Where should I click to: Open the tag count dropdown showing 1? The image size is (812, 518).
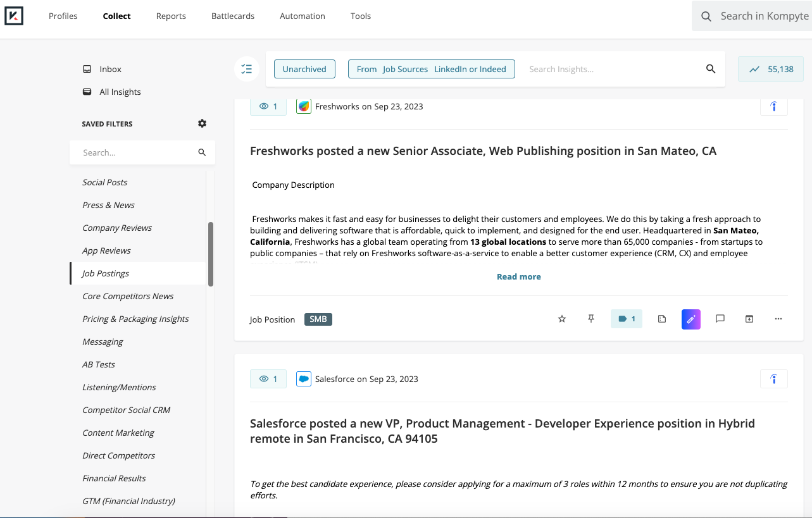[x=626, y=319]
